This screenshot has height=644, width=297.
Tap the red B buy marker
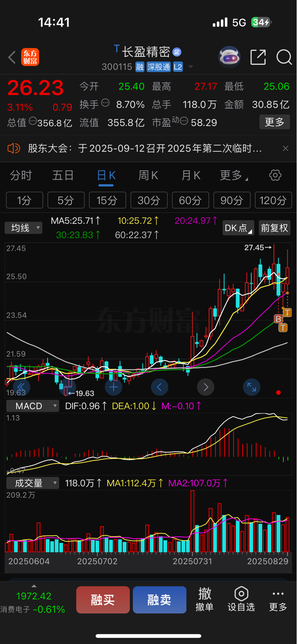point(278,319)
